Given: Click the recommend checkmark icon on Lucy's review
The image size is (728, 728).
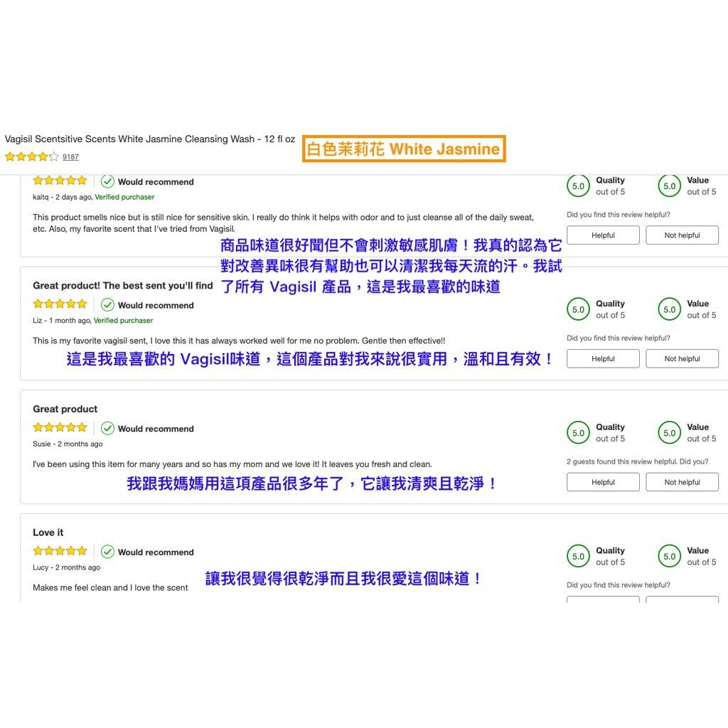Looking at the screenshot, I should click(108, 552).
